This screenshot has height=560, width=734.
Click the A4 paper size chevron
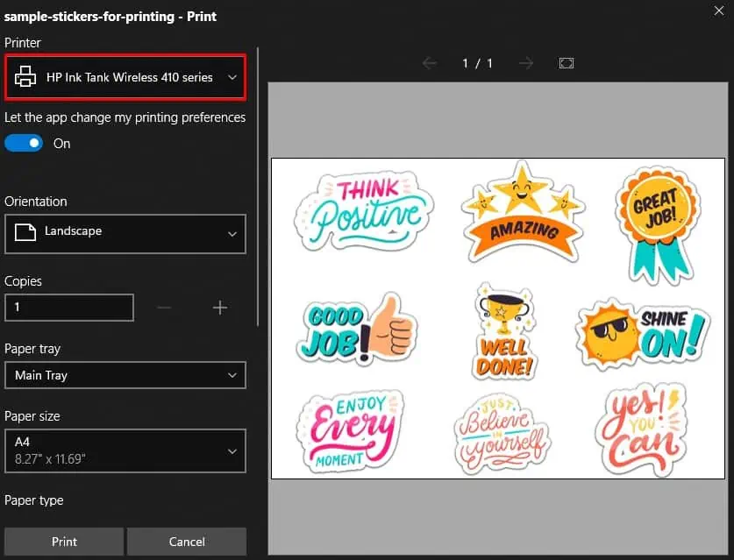[232, 450]
